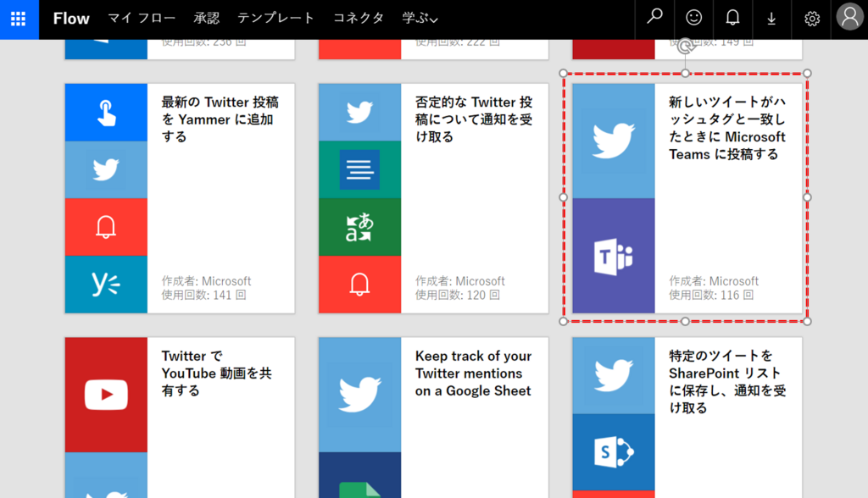Open the Office 365 app launcher grid
Viewport: 868px width, 498px height.
click(18, 17)
